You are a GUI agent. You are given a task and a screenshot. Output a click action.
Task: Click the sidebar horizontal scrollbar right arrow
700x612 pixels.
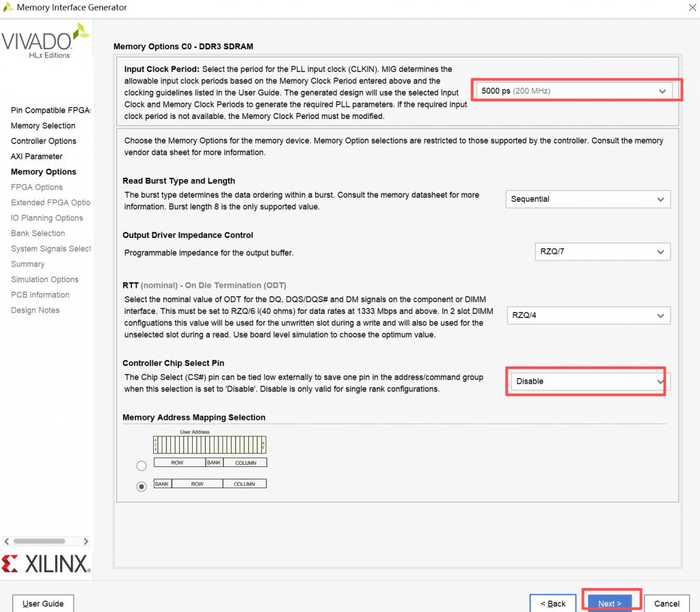pos(86,541)
